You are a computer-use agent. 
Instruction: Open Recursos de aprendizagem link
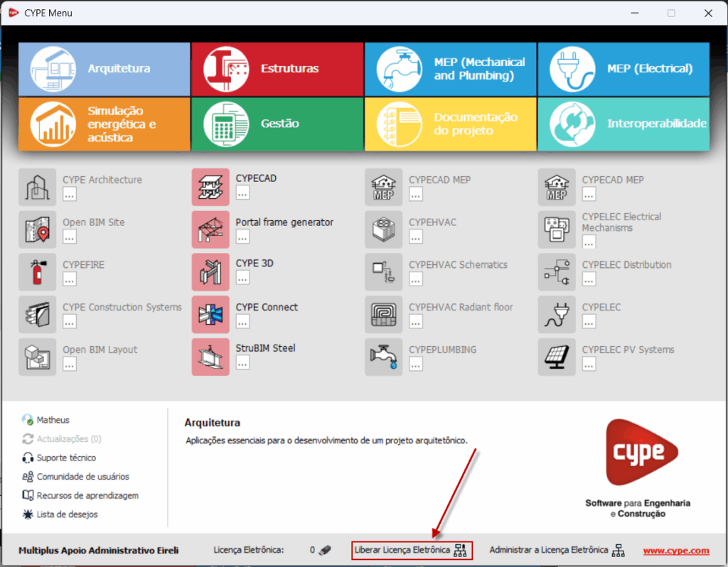[87, 495]
